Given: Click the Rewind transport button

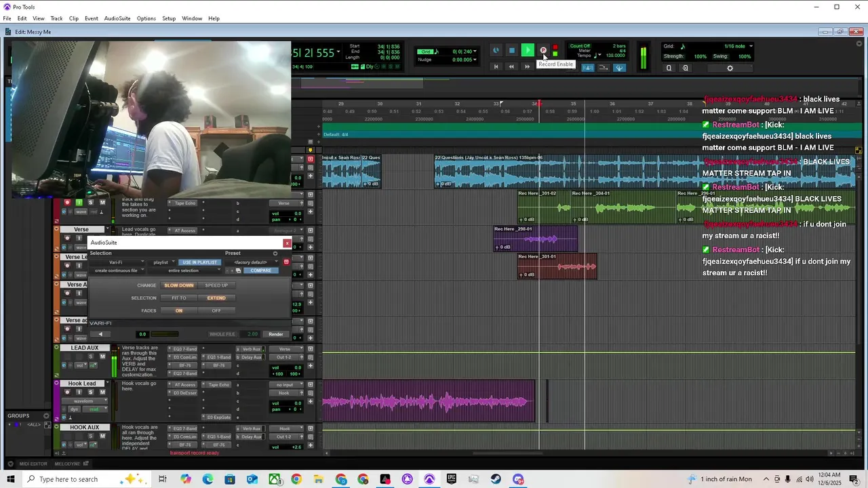Looking at the screenshot, I should (511, 66).
